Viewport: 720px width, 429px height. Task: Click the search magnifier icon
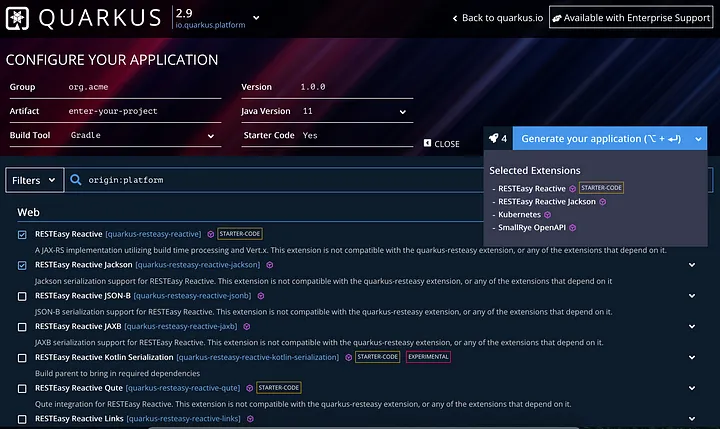(76, 180)
